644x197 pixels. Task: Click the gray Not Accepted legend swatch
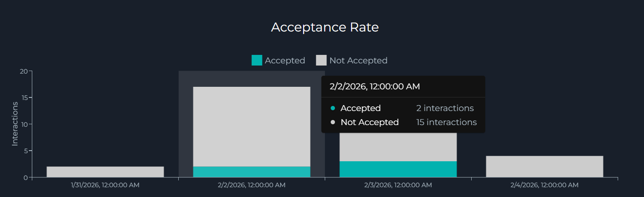[x=321, y=60]
